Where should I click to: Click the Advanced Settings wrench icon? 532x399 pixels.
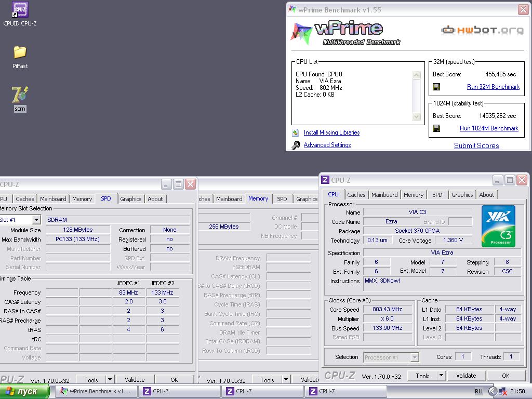click(x=296, y=145)
